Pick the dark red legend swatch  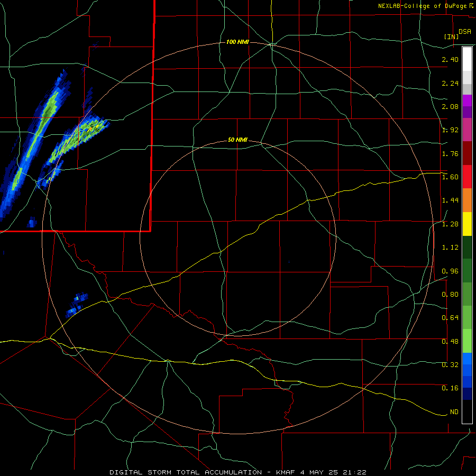(467, 153)
